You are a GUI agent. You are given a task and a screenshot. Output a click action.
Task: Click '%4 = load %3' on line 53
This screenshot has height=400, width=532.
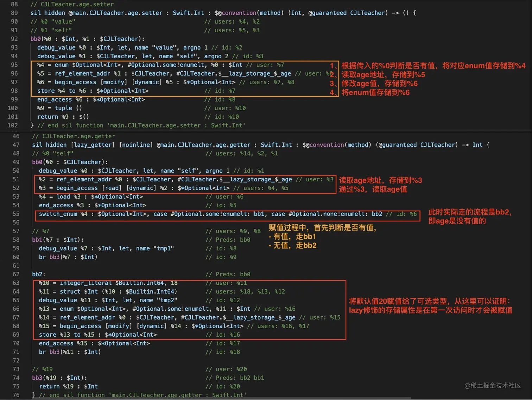pos(59,196)
